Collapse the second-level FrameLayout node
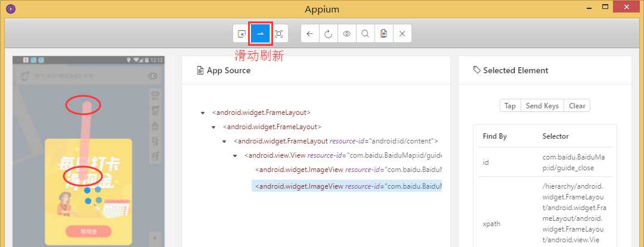The height and width of the screenshot is (247, 644). click(x=213, y=127)
